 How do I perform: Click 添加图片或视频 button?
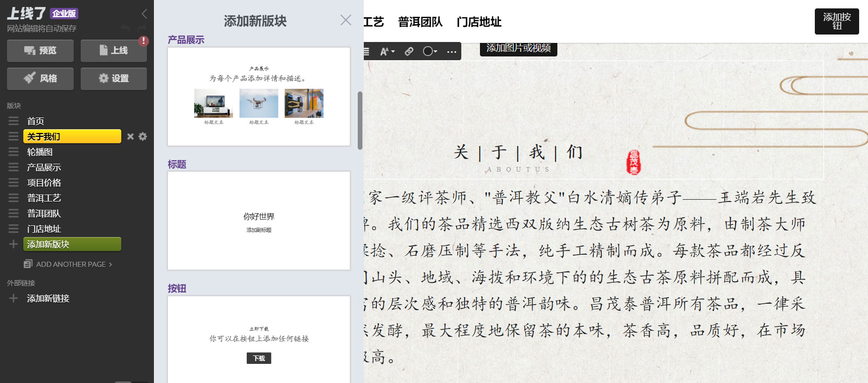519,49
